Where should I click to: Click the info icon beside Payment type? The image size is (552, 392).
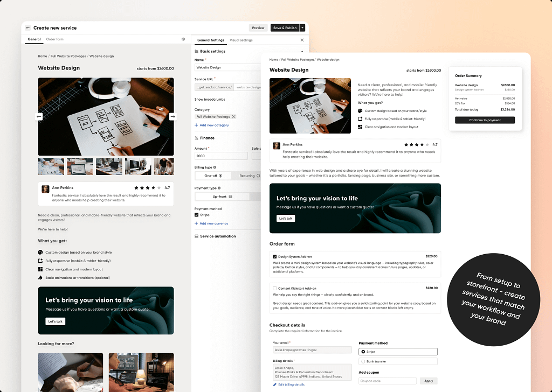click(x=219, y=188)
